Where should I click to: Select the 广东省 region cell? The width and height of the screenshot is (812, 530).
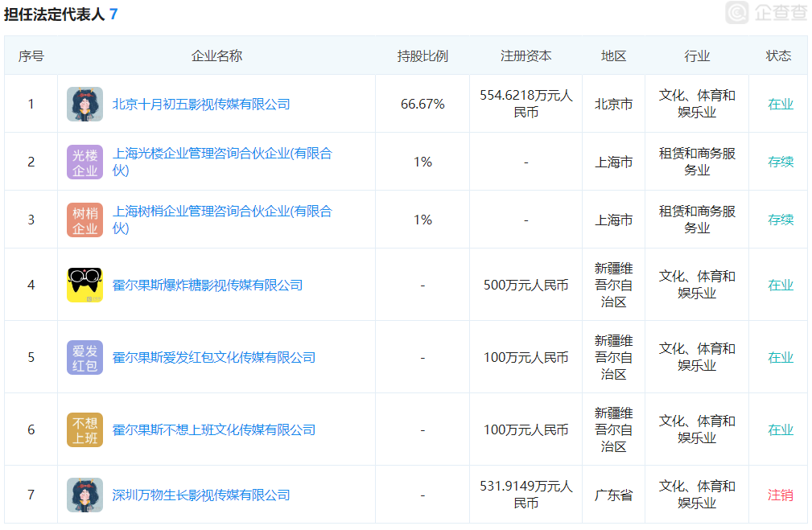pos(614,495)
